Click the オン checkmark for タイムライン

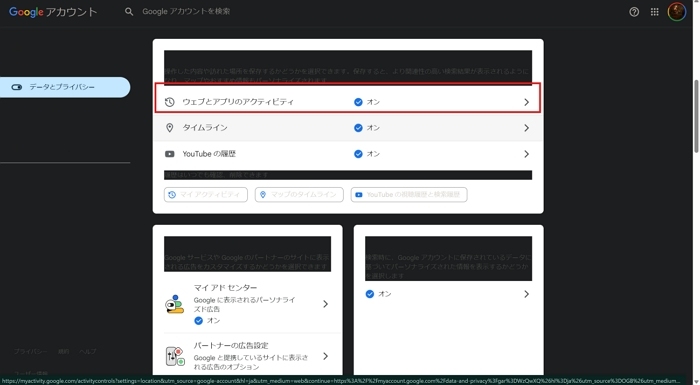[x=358, y=128]
